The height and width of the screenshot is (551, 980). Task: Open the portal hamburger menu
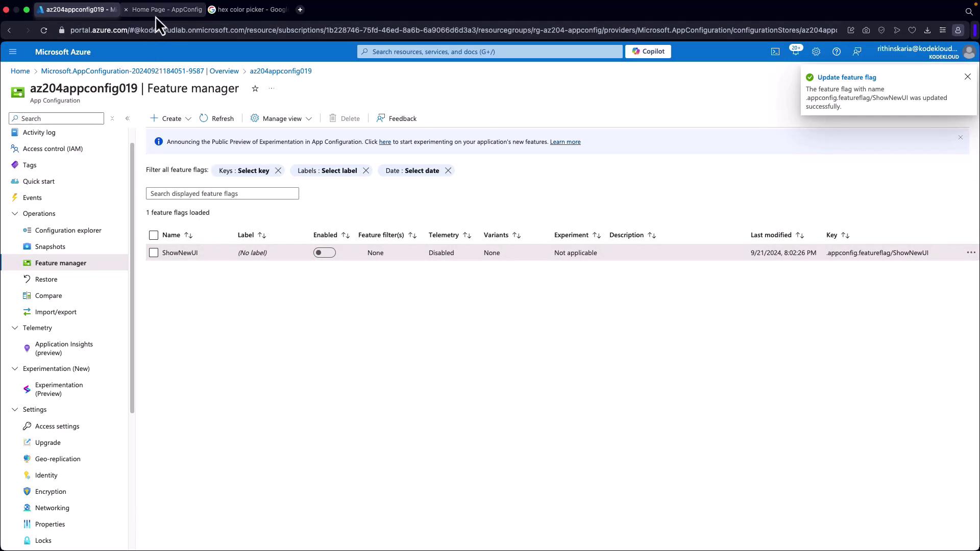pos(13,52)
